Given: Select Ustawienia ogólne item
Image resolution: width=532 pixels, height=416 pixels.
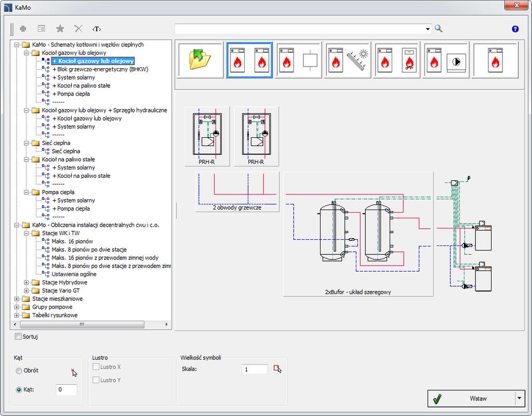Looking at the screenshot, I should 74,275.
